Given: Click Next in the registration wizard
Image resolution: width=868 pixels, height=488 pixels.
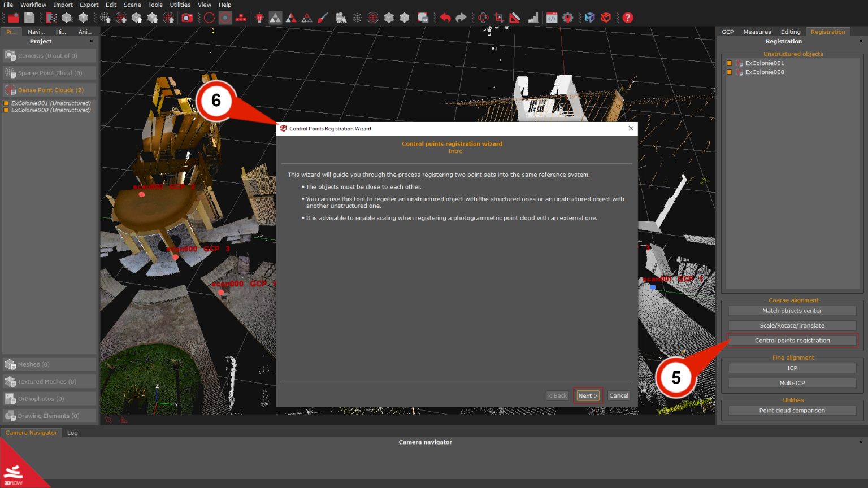Looking at the screenshot, I should click(x=587, y=395).
